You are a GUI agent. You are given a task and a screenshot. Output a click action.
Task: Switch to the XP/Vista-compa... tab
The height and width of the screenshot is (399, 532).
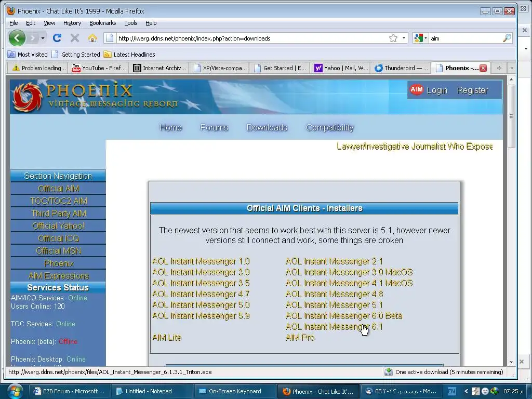coord(220,68)
